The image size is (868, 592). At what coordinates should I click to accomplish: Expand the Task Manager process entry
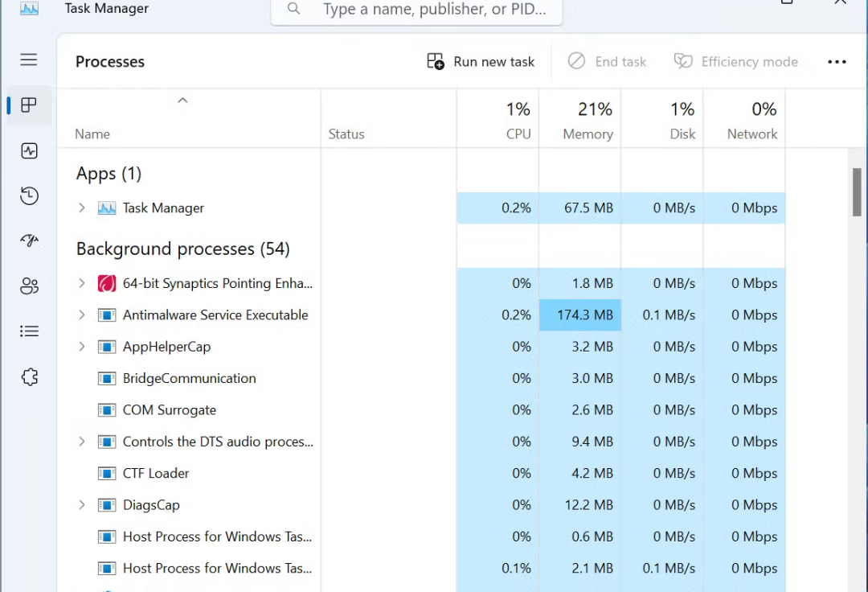click(x=80, y=208)
